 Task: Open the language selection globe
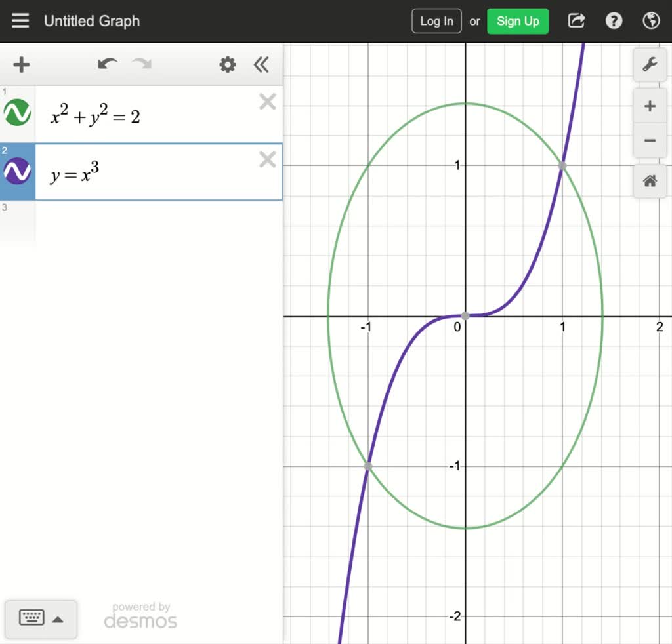pos(650,20)
